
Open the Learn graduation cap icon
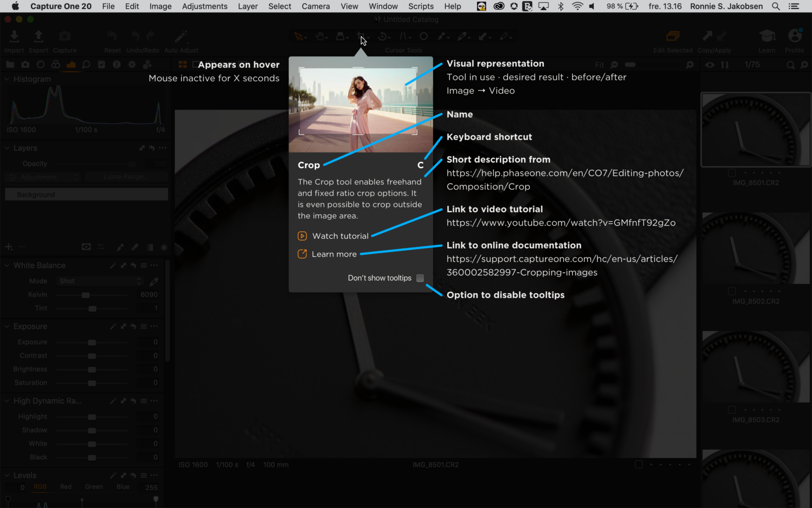767,37
